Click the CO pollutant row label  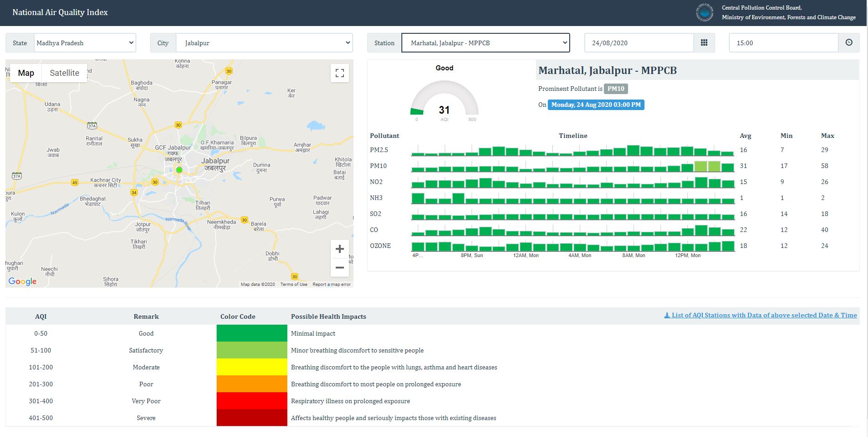click(x=374, y=230)
